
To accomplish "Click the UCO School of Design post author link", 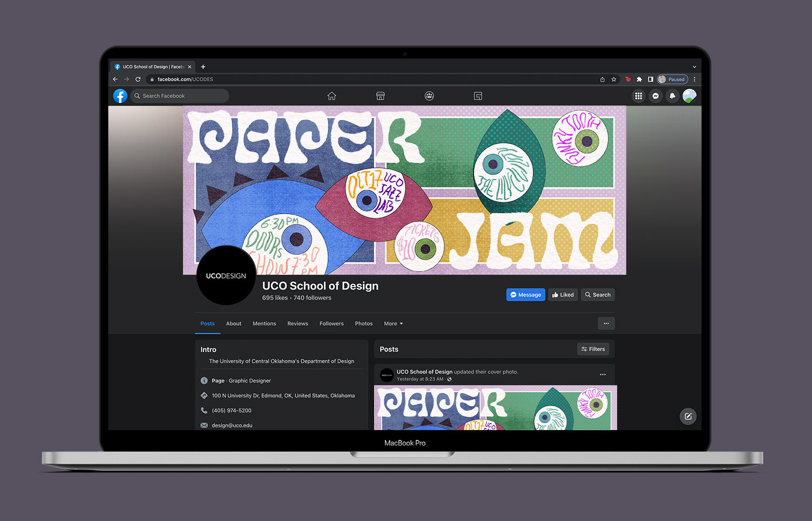I will pos(424,372).
